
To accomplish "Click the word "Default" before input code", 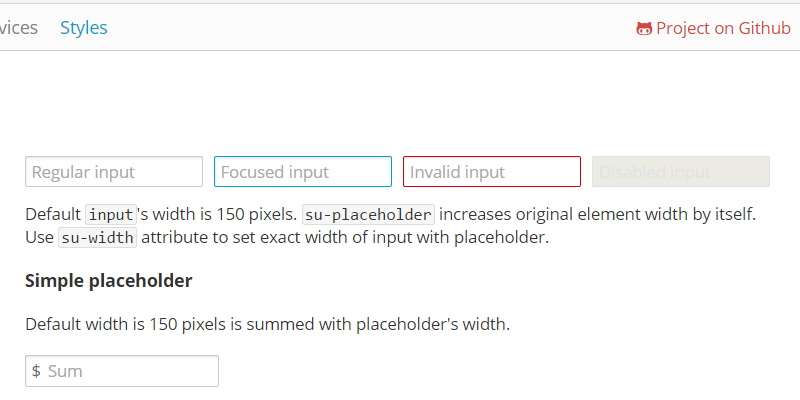I will [x=53, y=214].
